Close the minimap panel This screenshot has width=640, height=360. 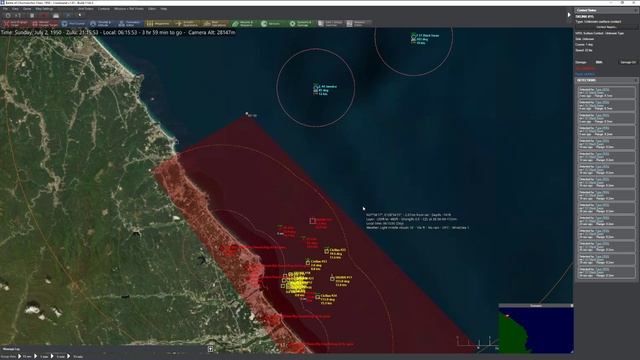tap(571, 305)
